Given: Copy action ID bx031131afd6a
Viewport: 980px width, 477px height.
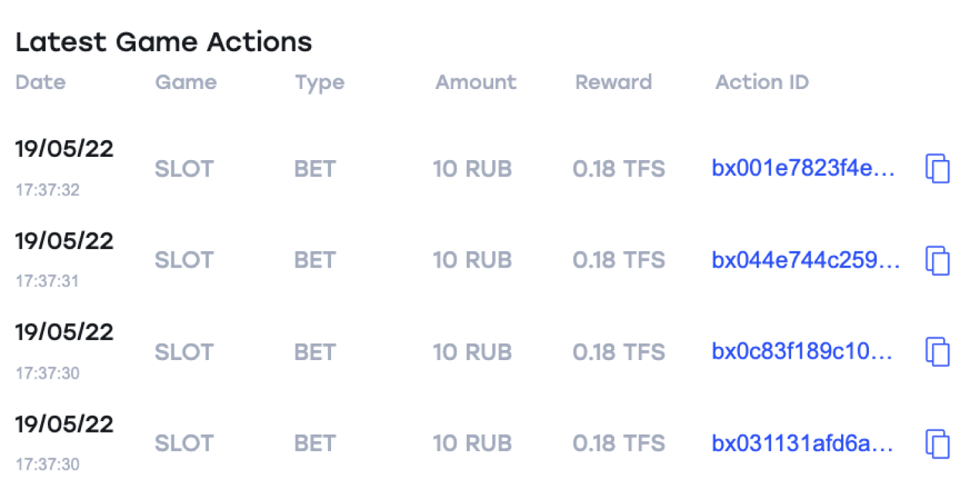Looking at the screenshot, I should coord(937,443).
